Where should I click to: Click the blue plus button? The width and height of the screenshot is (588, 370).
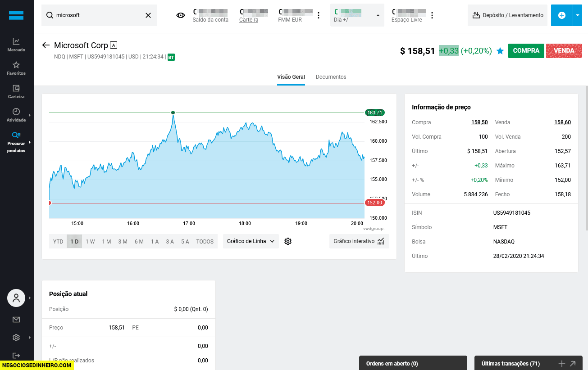click(x=562, y=15)
